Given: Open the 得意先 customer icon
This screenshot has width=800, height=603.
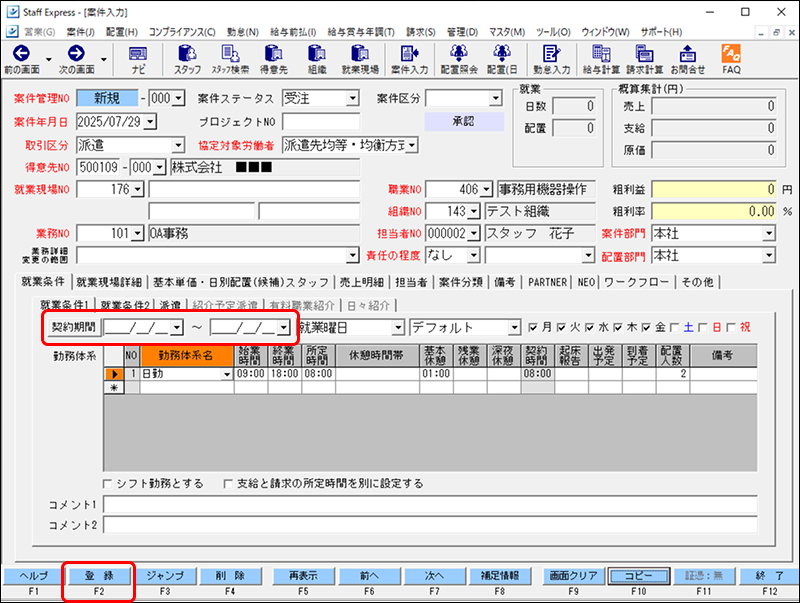Looking at the screenshot, I should click(x=274, y=59).
